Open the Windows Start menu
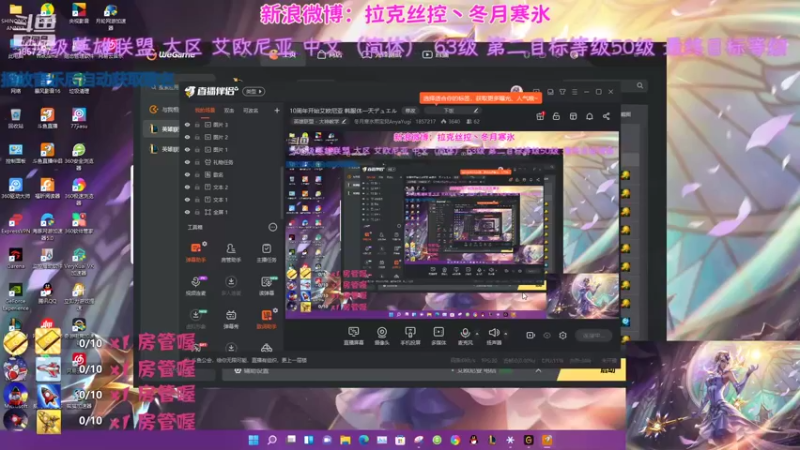800x450 pixels. tap(254, 440)
